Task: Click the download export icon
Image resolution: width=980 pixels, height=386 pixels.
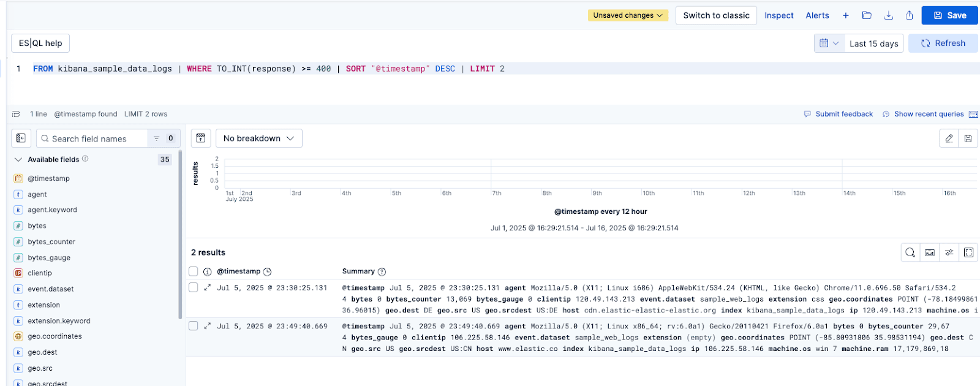Action: point(888,15)
